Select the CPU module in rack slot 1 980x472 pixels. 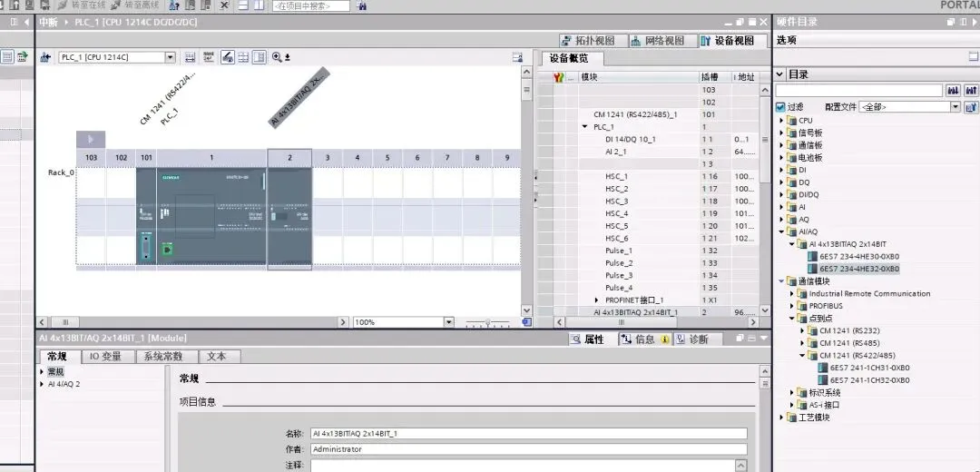click(211, 216)
